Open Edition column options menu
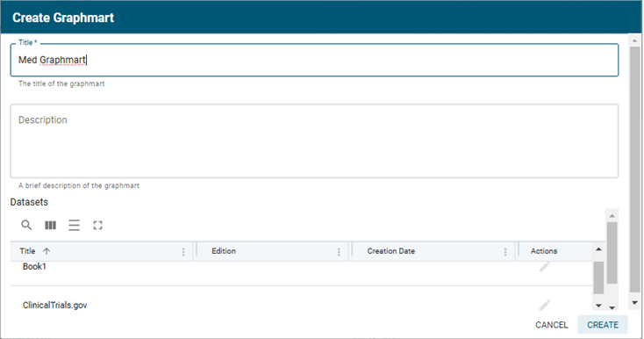The width and height of the screenshot is (644, 339). pos(339,252)
